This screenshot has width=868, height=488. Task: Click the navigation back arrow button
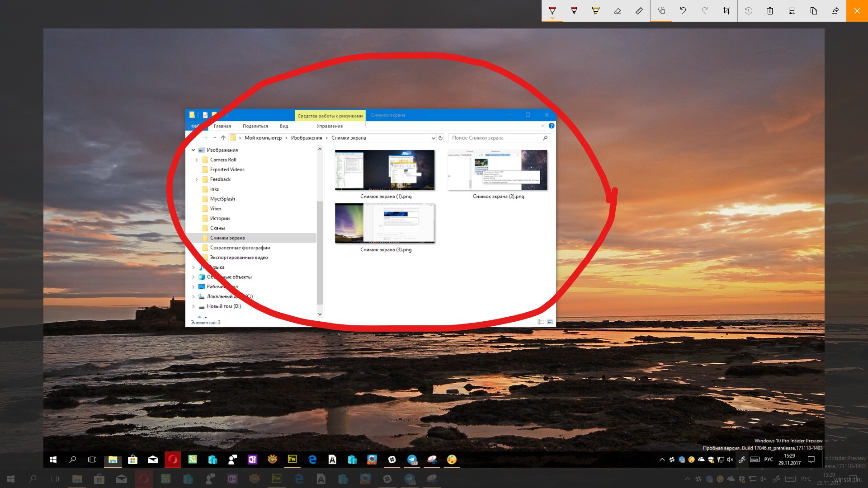coord(194,138)
